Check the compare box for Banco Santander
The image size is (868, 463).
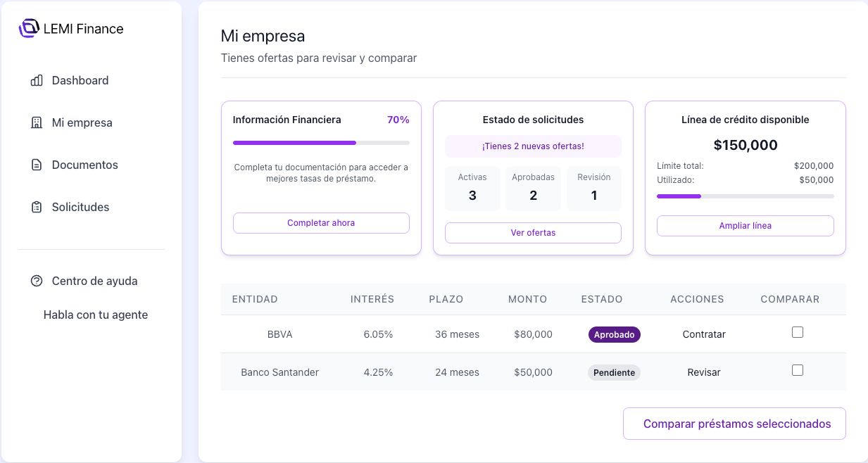coord(797,370)
